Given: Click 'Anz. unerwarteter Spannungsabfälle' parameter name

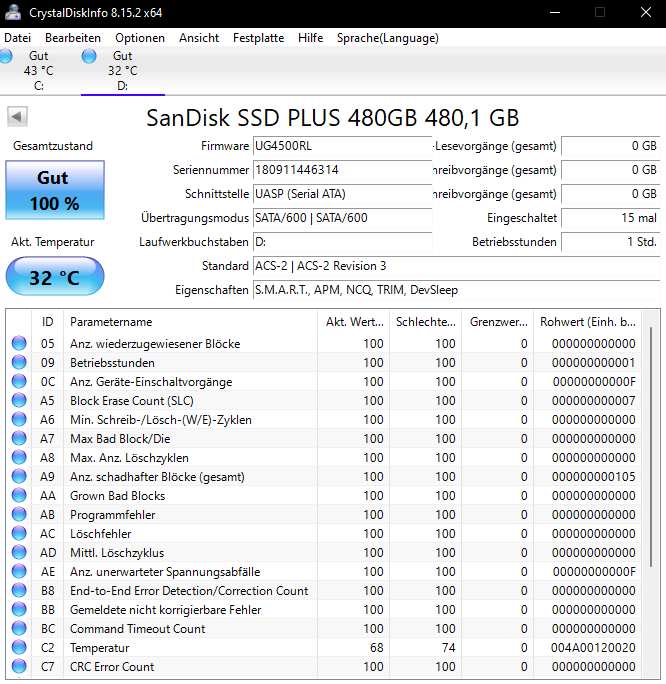Looking at the screenshot, I should (x=165, y=571).
